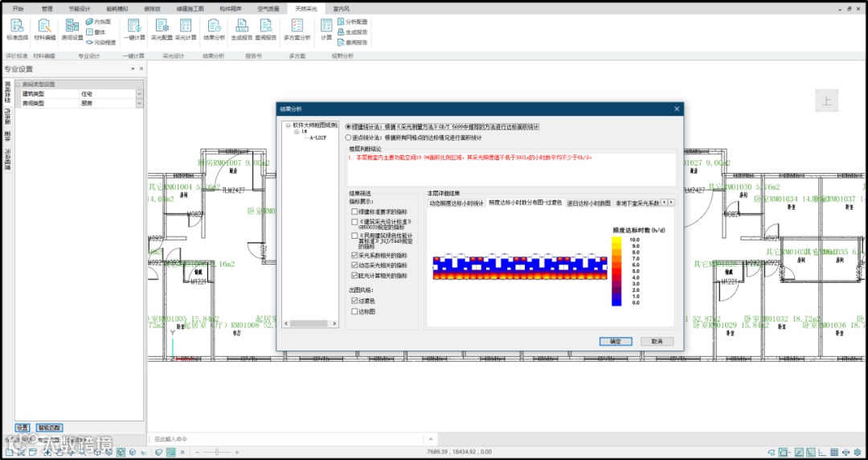
Task: Close the 专业设置 panel
Action: (x=141, y=68)
